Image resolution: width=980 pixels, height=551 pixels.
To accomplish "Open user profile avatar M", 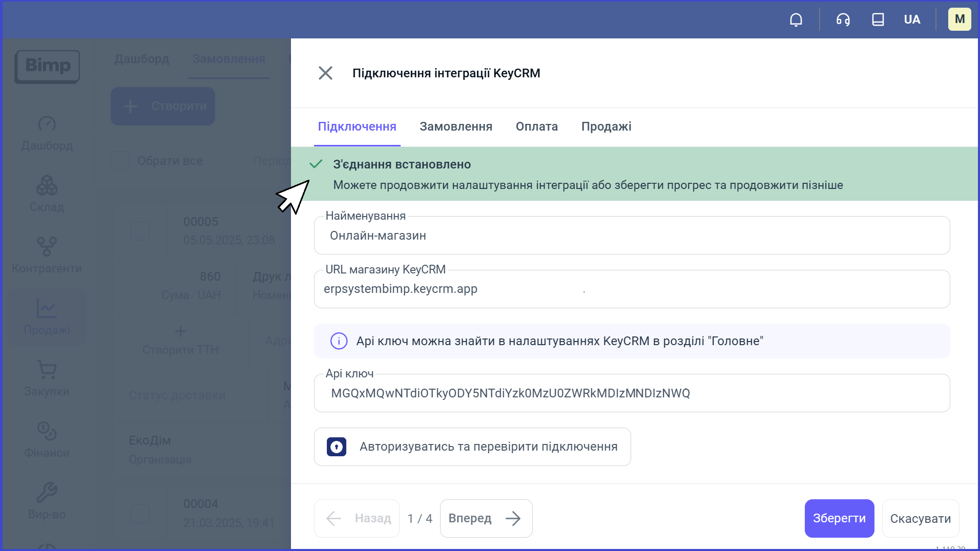I will (x=959, y=19).
